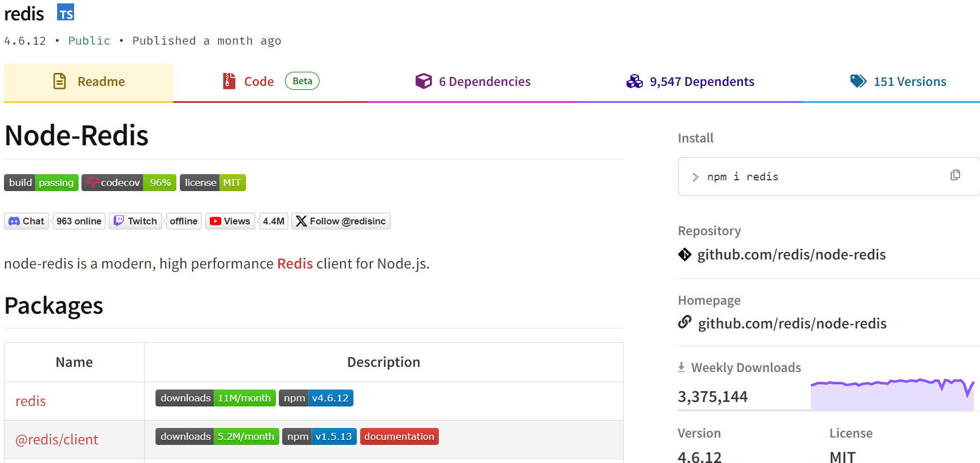
Task: Click the Dependents stacked cubes icon
Action: pyautogui.click(x=634, y=81)
